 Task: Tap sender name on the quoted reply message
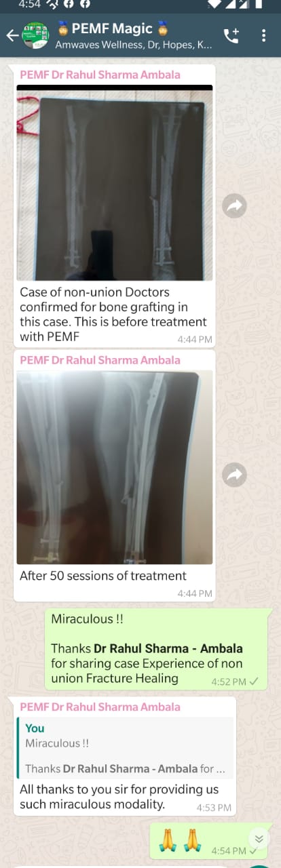pyautogui.click(x=100, y=707)
